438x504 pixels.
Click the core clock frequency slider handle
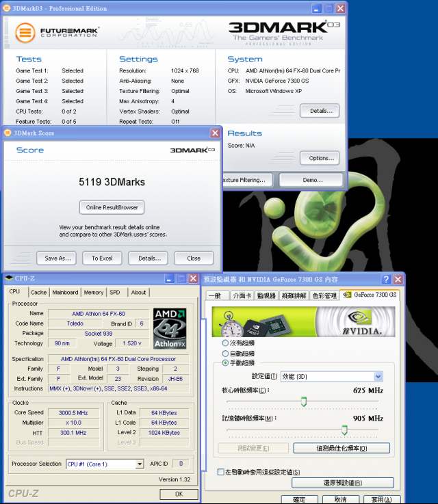tap(304, 401)
